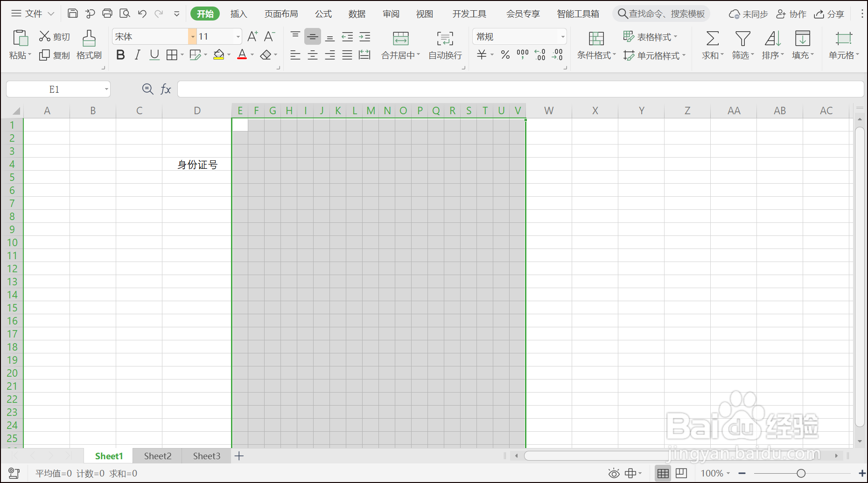Apply cell borders icon
Screen dimensions: 868x483
[172, 55]
